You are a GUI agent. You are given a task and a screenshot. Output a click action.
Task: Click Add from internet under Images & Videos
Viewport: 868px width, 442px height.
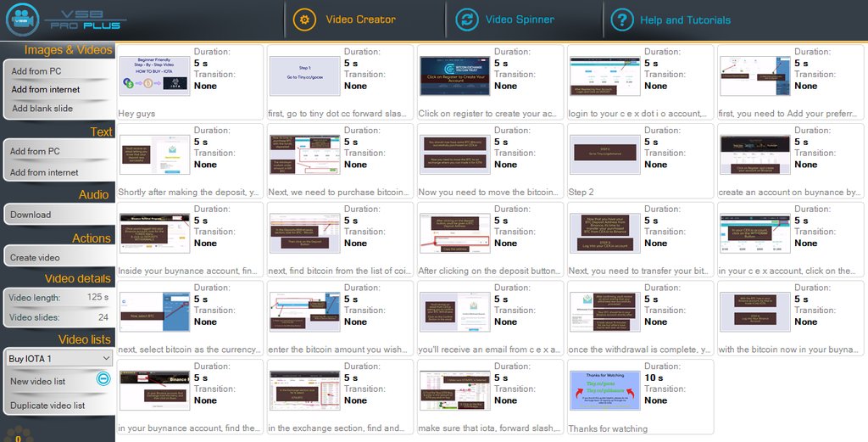tap(46, 89)
